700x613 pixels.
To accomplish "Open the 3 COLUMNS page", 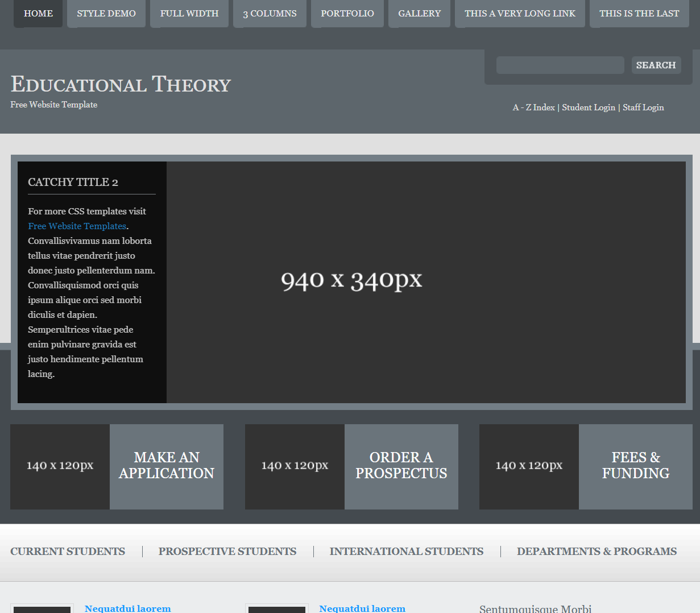I will [269, 13].
